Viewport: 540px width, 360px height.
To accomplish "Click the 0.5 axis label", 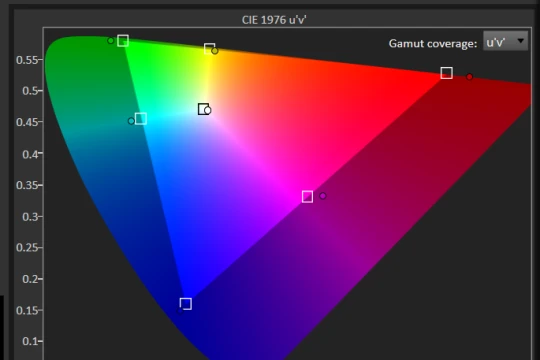I will pos(30,91).
